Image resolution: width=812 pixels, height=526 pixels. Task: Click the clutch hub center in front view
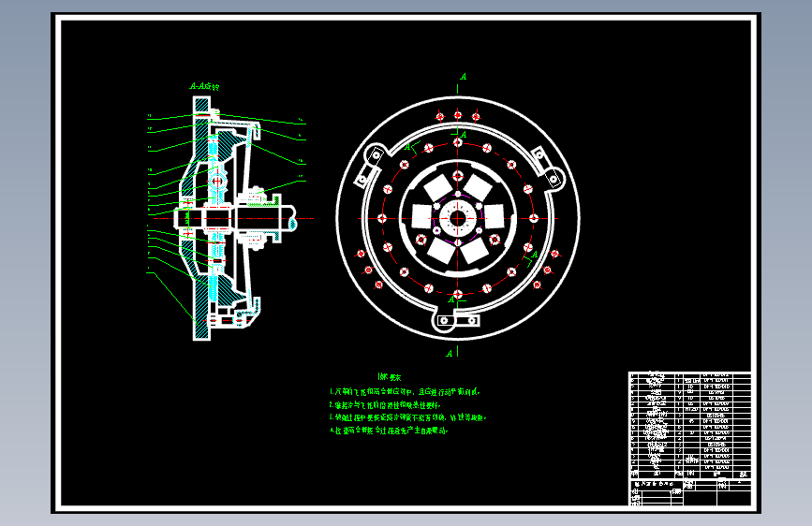(x=458, y=218)
